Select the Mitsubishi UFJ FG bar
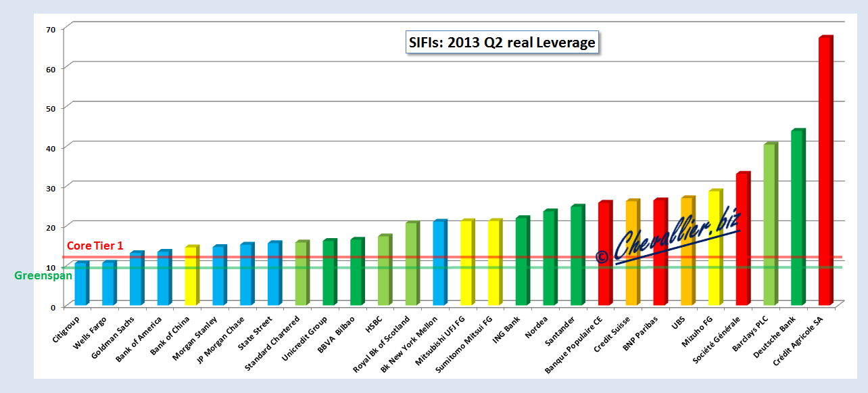The image size is (868, 393). 468,262
